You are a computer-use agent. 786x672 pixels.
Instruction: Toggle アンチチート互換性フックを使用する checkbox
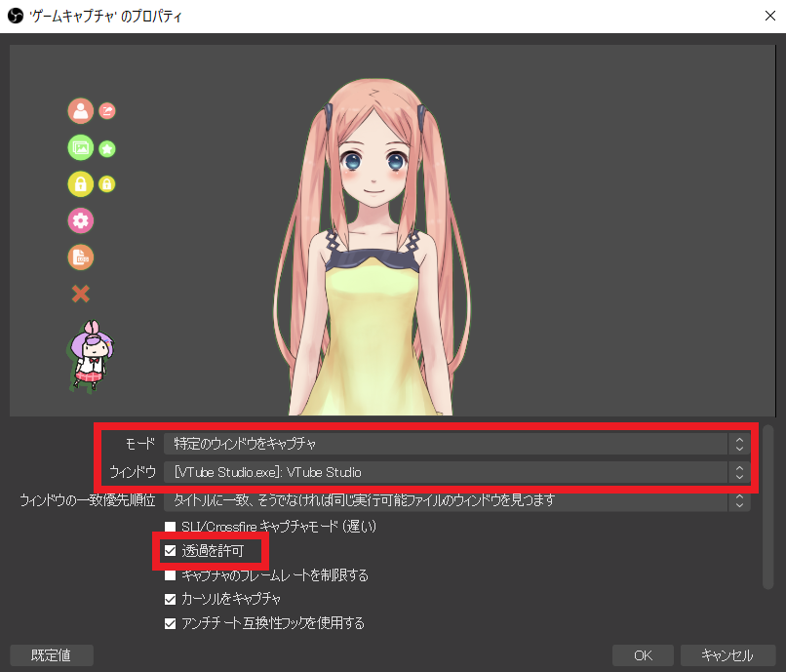(171, 623)
